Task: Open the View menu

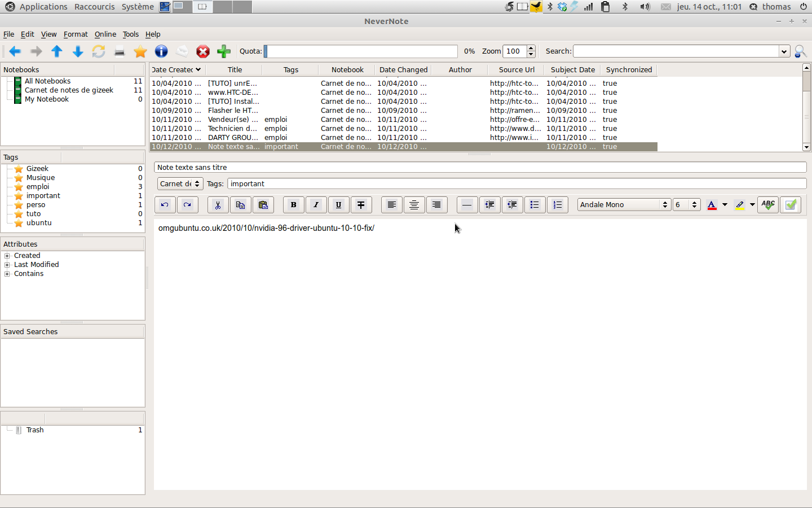Action: (x=48, y=34)
